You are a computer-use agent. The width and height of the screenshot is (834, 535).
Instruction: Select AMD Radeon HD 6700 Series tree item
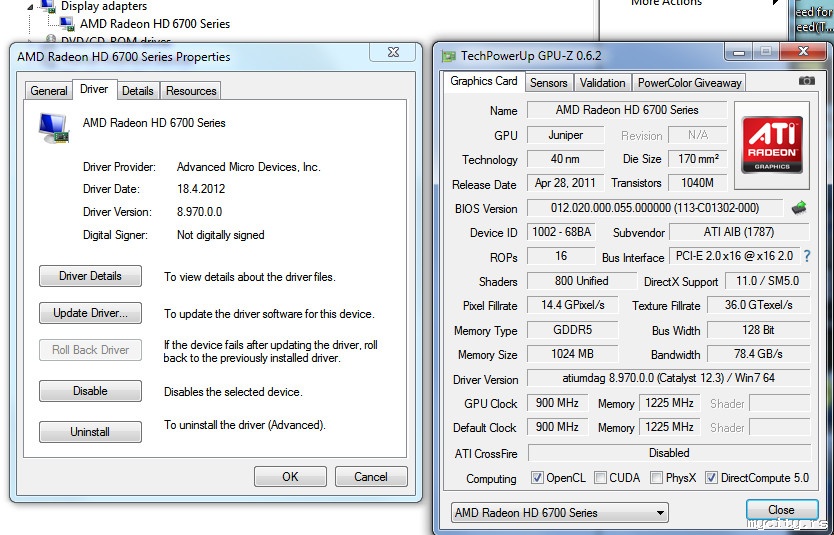coord(155,23)
